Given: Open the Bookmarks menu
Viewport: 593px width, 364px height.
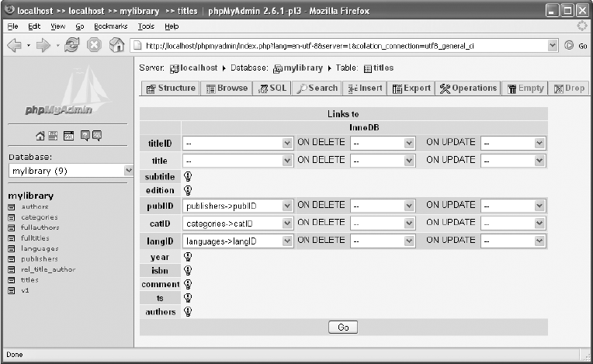Looking at the screenshot, I should pos(111,26).
